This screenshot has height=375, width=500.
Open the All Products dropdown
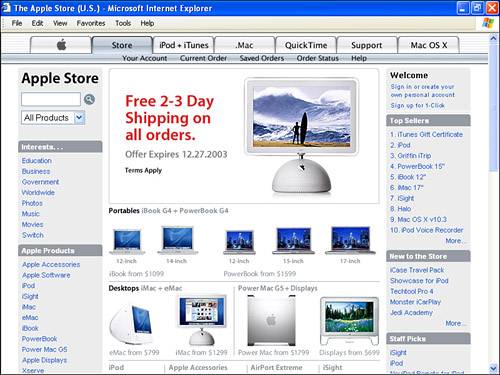(x=53, y=118)
